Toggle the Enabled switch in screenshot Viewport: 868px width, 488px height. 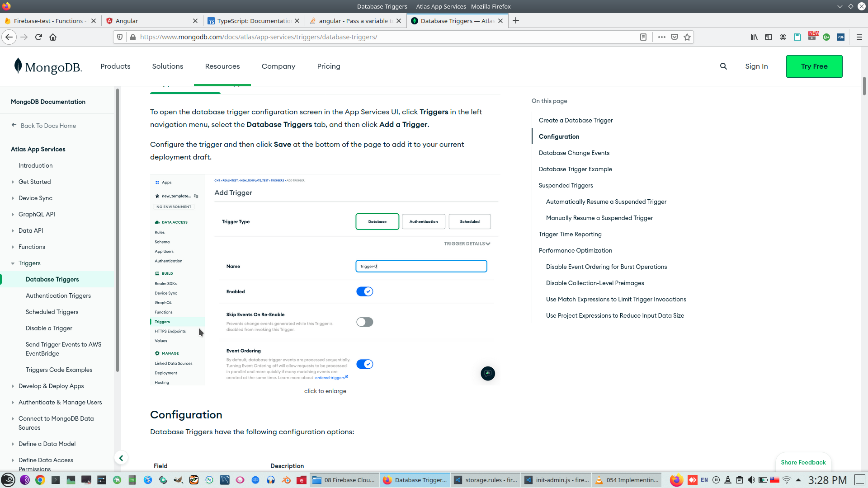(x=364, y=291)
